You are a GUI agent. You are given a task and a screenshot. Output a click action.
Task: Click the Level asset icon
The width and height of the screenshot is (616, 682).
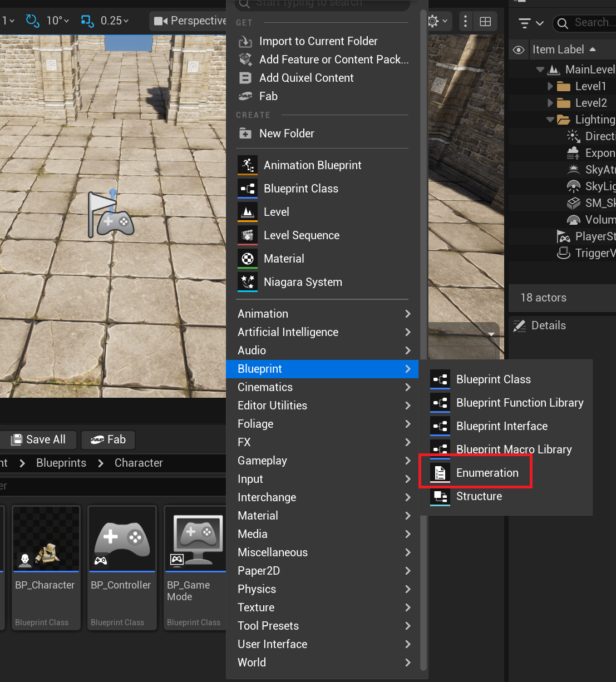coord(248,212)
